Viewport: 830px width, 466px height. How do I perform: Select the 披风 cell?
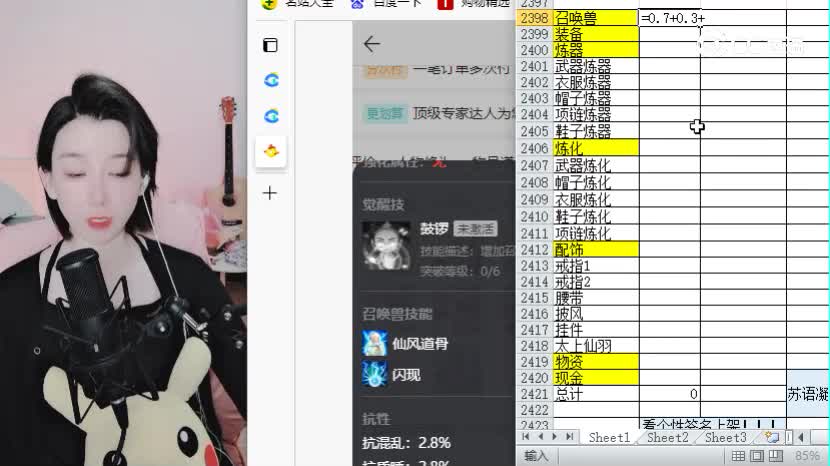tap(596, 314)
